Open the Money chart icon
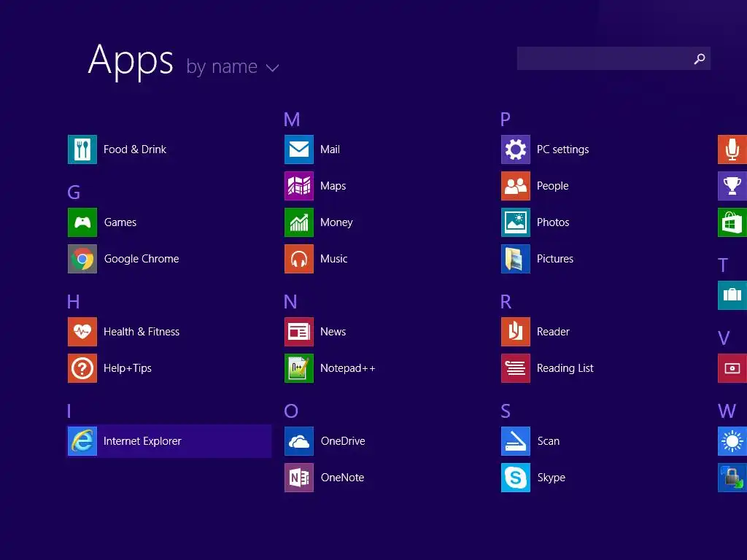Viewport: 747px width, 560px height. 298,222
